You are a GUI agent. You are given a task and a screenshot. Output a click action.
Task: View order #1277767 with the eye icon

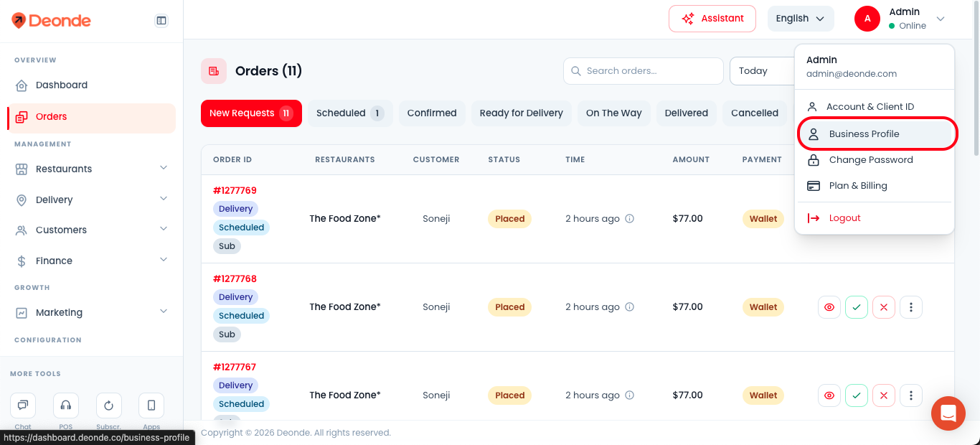click(x=829, y=395)
